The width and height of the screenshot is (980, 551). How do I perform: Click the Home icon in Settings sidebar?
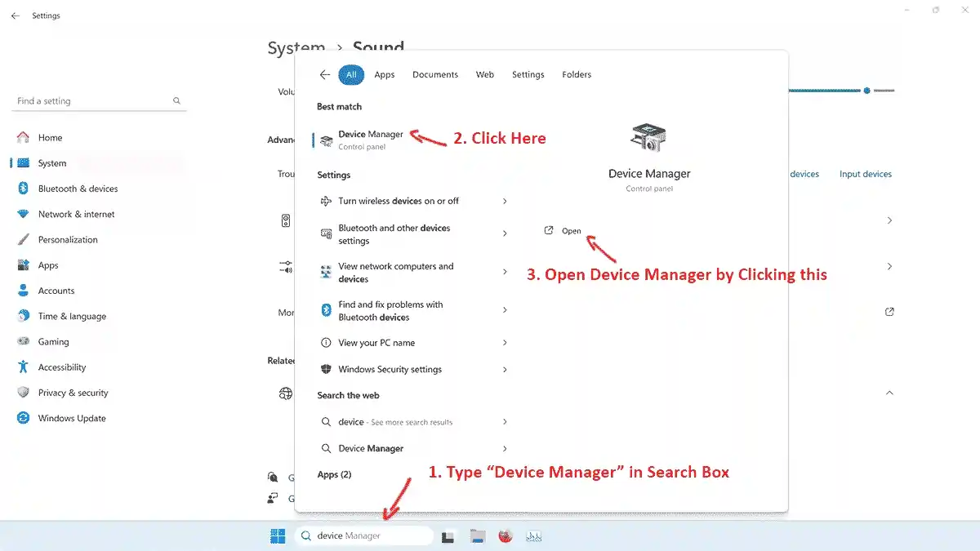click(23, 138)
